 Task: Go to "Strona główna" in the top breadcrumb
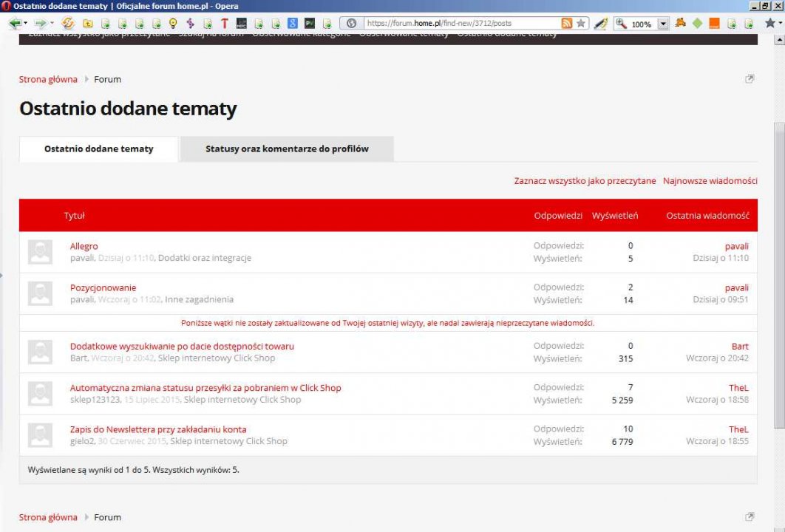[x=48, y=79]
